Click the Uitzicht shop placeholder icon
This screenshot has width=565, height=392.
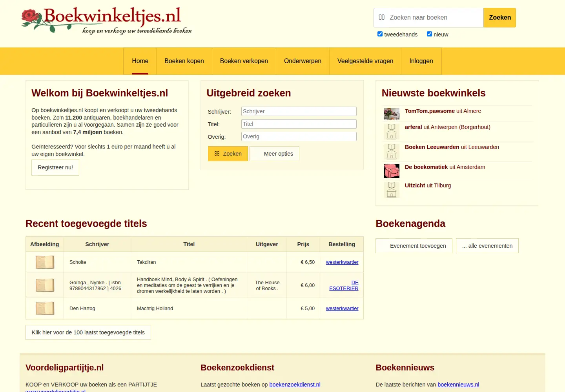(391, 190)
